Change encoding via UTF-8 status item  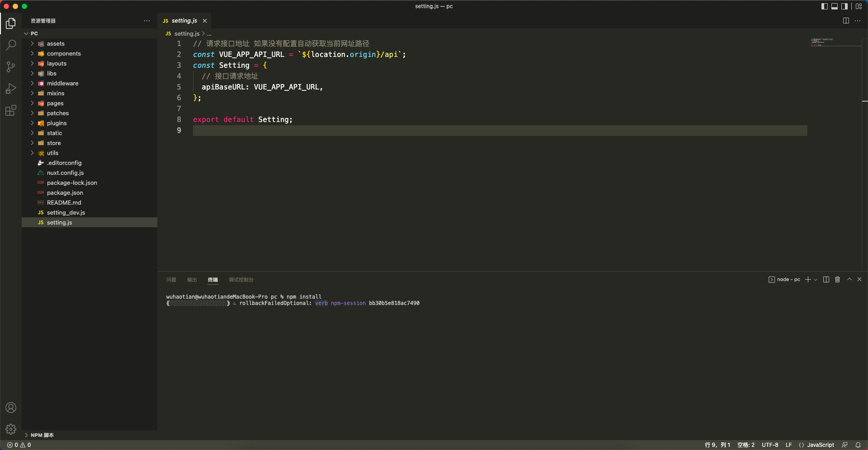tap(770, 445)
